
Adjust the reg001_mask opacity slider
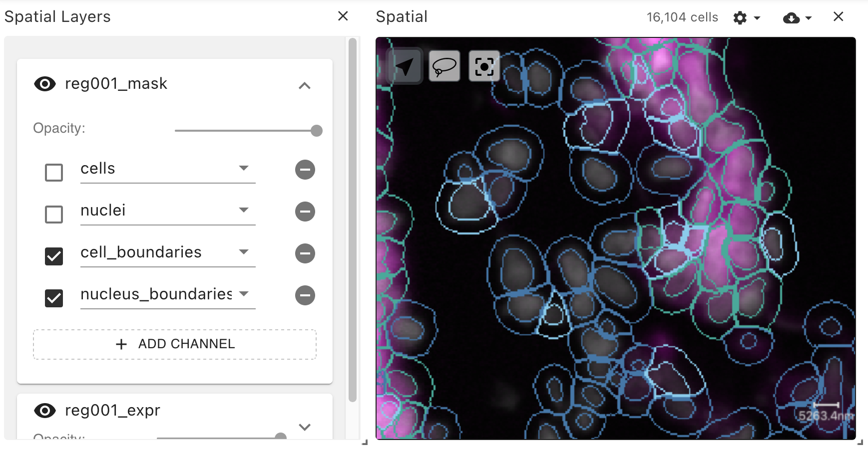click(316, 130)
